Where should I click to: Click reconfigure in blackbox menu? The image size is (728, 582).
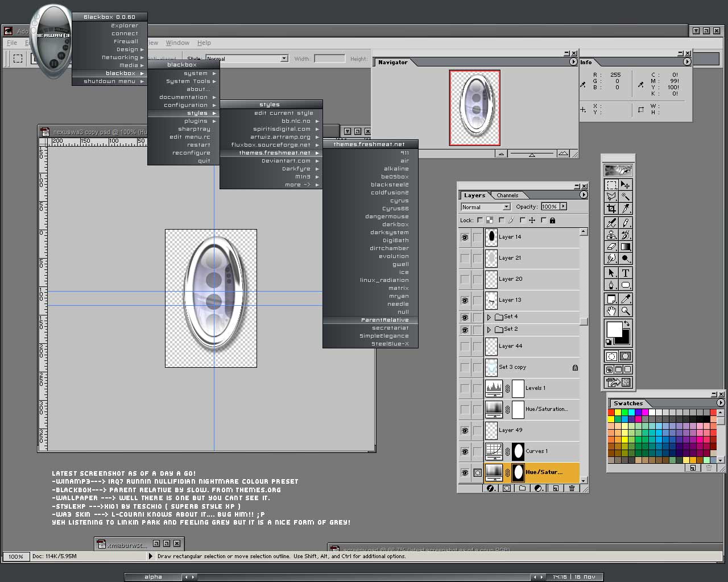[184, 153]
